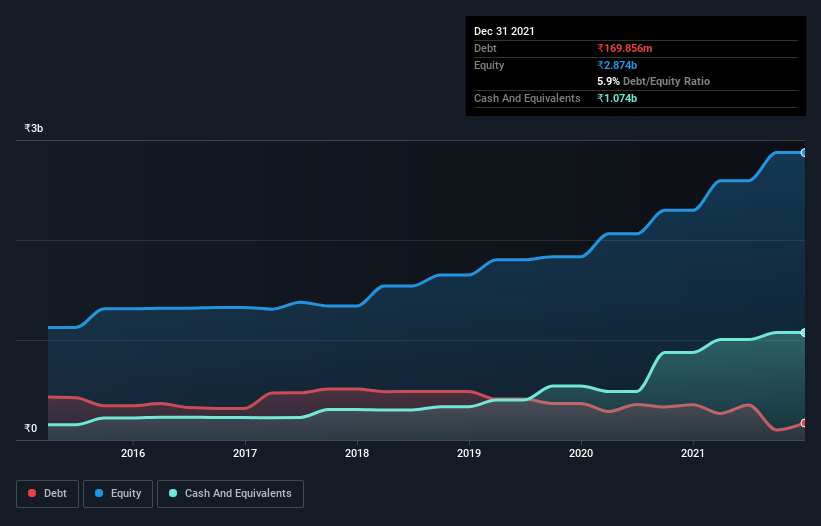This screenshot has height=526, width=821.
Task: Select the blue Equity endpoint marker
Action: [x=804, y=153]
